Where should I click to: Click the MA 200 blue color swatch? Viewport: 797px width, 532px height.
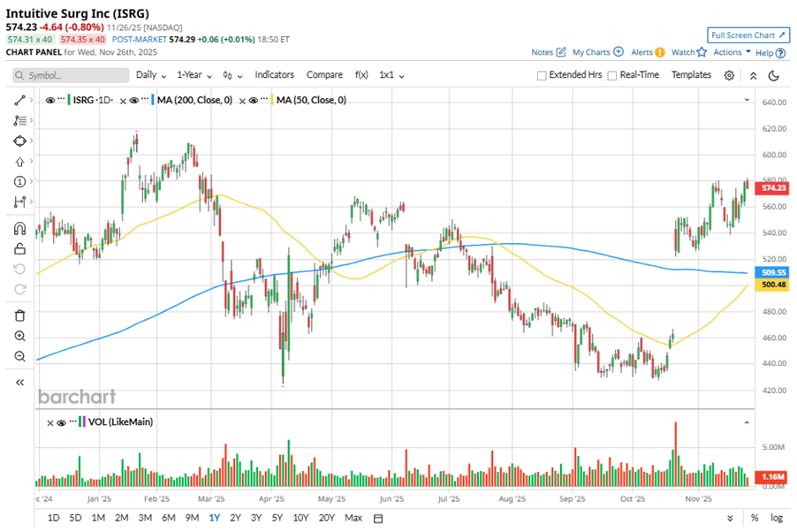click(153, 100)
